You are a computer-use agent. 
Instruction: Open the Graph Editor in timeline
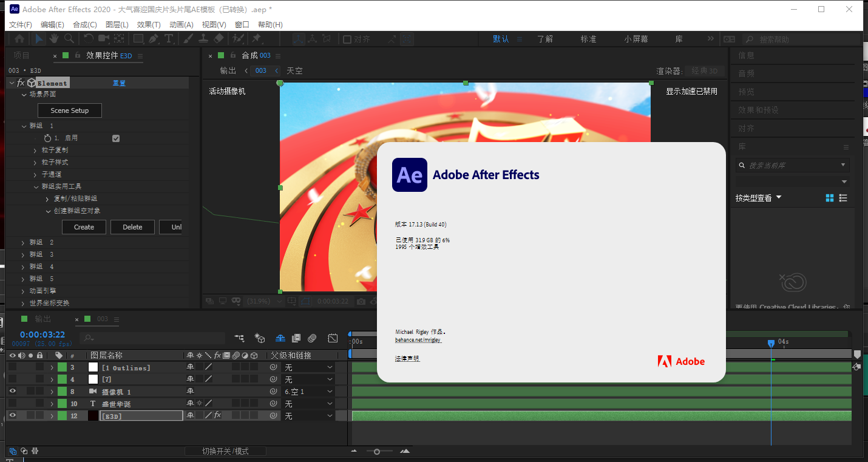[x=333, y=338]
